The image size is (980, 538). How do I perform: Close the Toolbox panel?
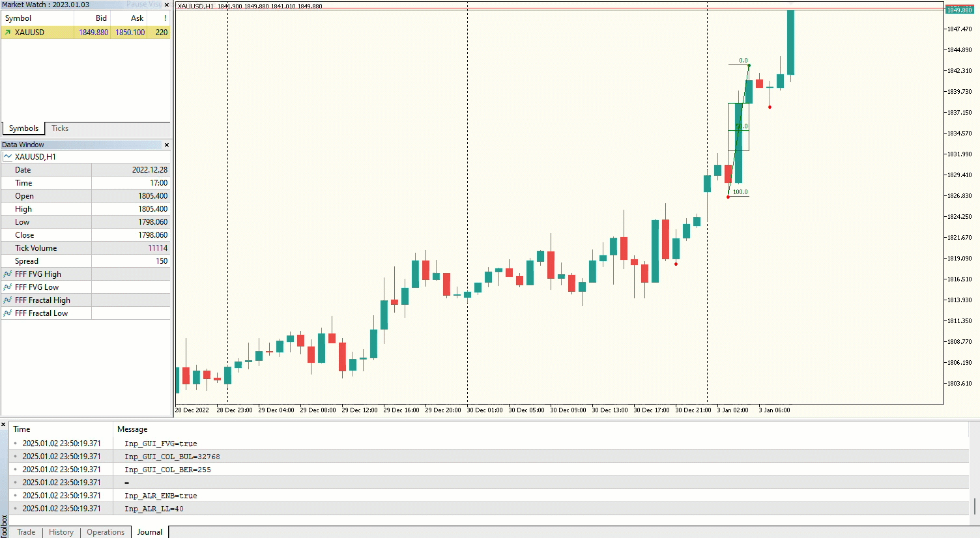click(x=4, y=425)
